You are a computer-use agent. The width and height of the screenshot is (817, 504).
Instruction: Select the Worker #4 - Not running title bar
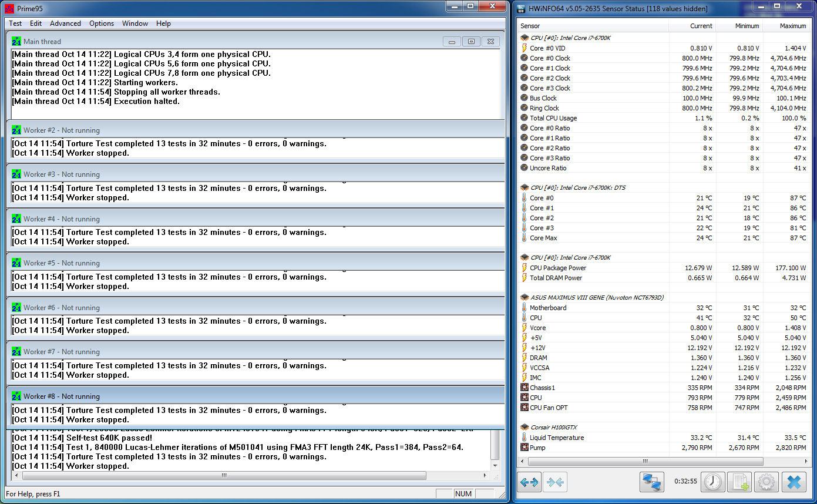(x=255, y=219)
